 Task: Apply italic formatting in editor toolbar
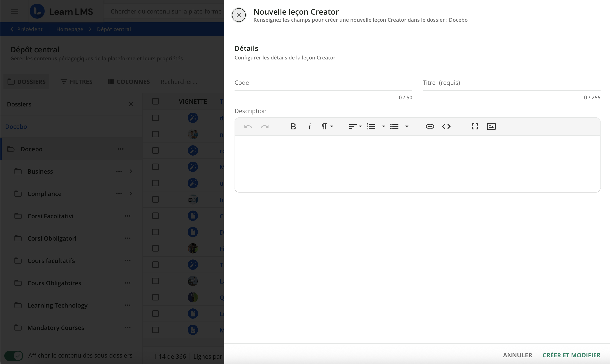[x=310, y=126]
